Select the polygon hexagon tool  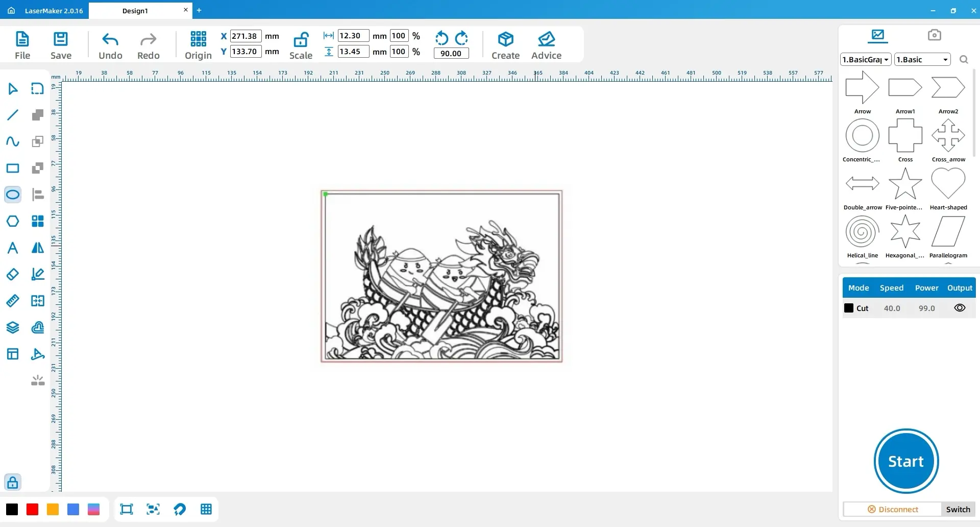(13, 221)
